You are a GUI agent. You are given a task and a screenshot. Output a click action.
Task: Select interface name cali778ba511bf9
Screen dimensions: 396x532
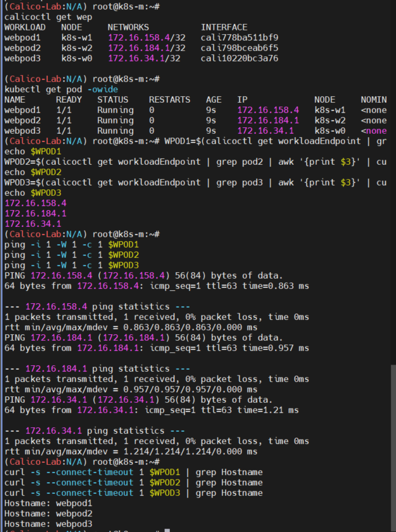click(x=240, y=37)
